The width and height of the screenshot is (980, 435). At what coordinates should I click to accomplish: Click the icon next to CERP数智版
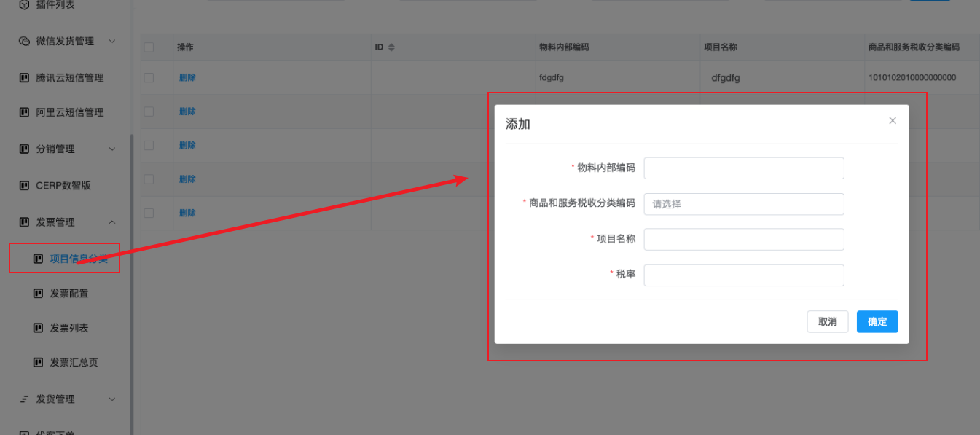[x=24, y=186]
